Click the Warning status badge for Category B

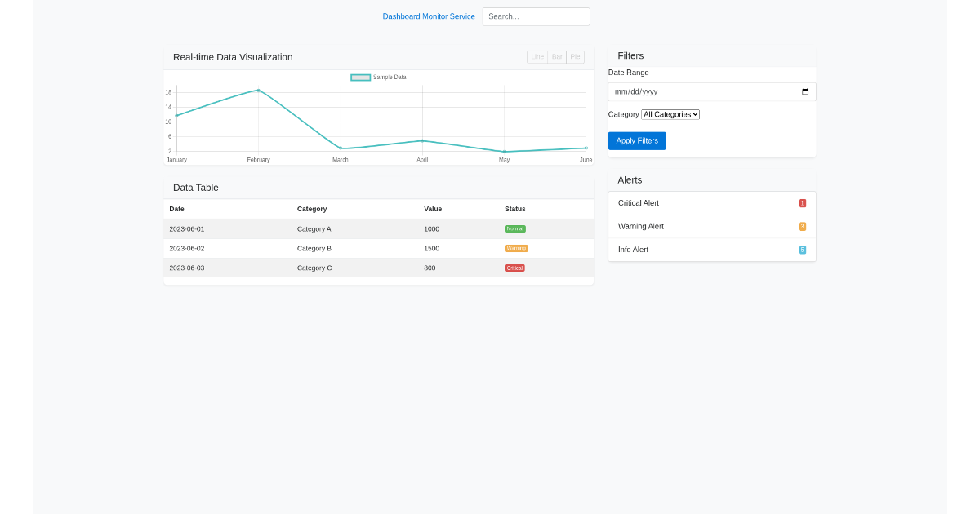[516, 248]
